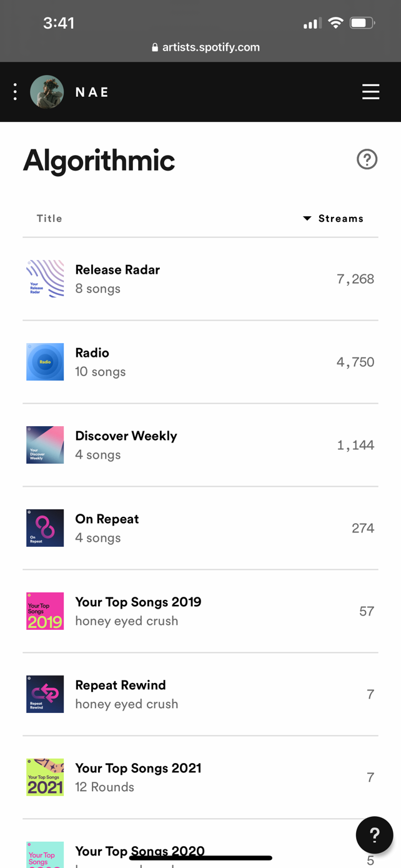Open the Release Radar playlist title
The height and width of the screenshot is (868, 401).
(x=117, y=270)
